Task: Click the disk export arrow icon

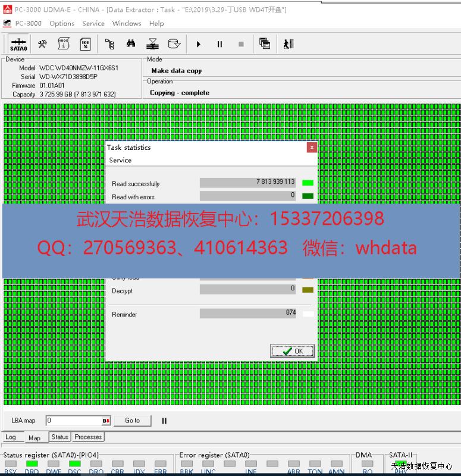Action: pos(174,44)
